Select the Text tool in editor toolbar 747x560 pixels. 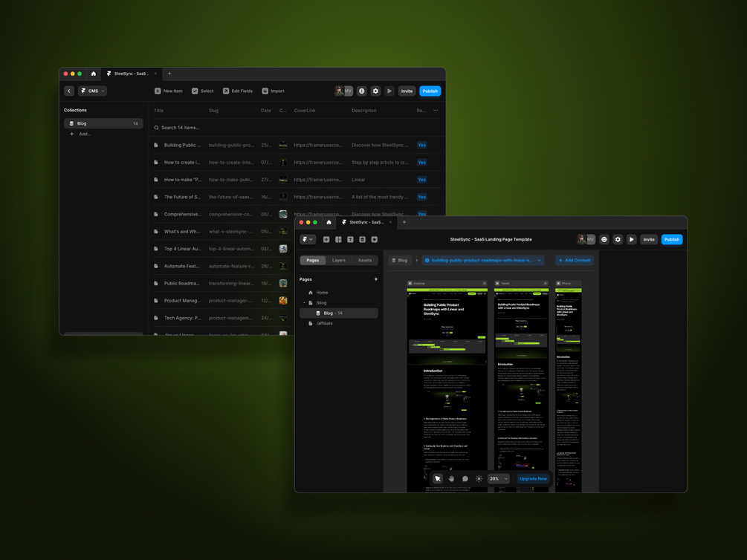pyautogui.click(x=350, y=240)
